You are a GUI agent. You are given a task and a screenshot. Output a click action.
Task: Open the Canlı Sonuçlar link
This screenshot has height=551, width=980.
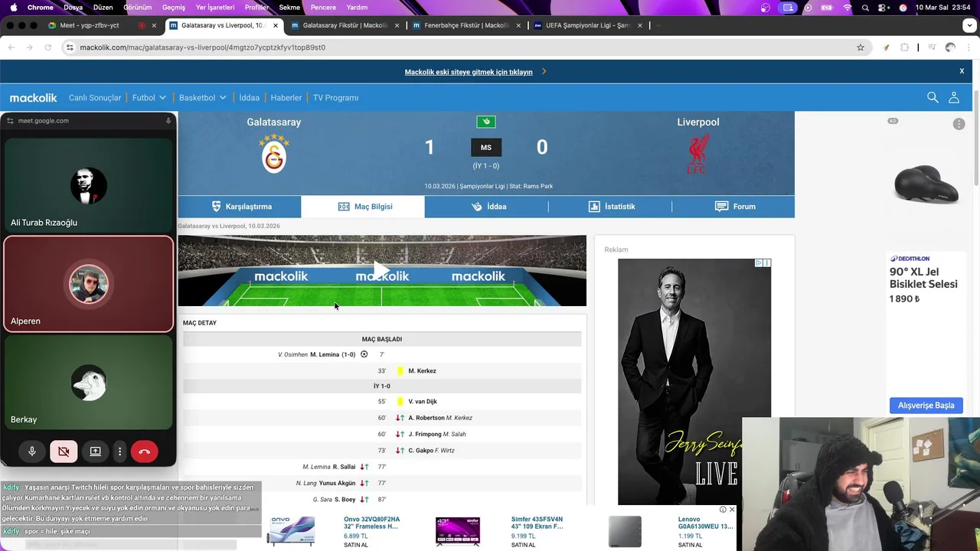pos(95,98)
